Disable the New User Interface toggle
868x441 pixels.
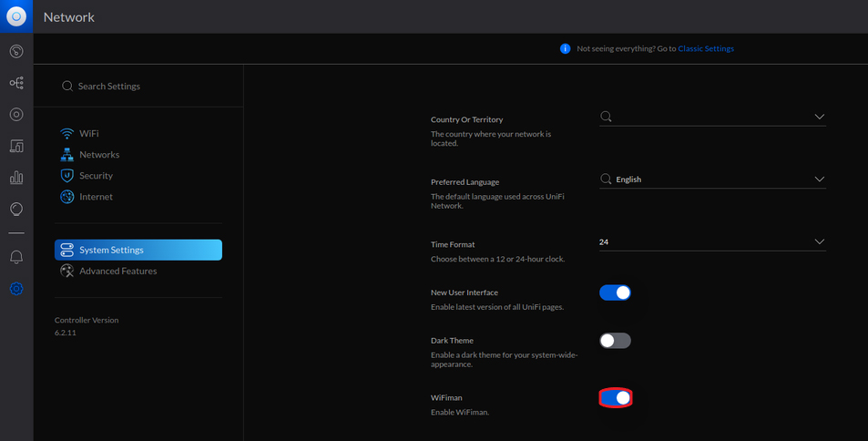[x=615, y=292]
